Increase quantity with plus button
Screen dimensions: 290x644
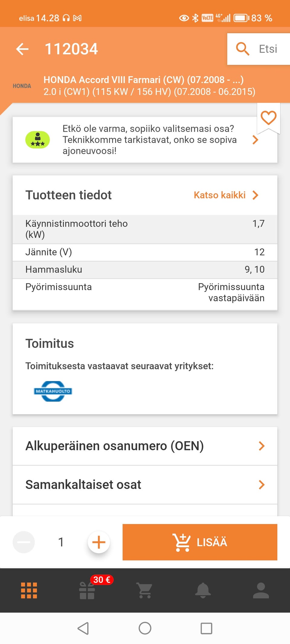point(99,542)
